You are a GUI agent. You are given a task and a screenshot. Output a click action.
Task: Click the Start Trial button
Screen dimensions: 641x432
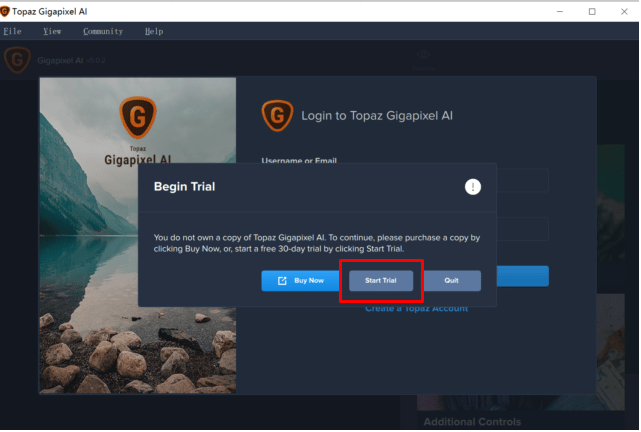point(381,281)
